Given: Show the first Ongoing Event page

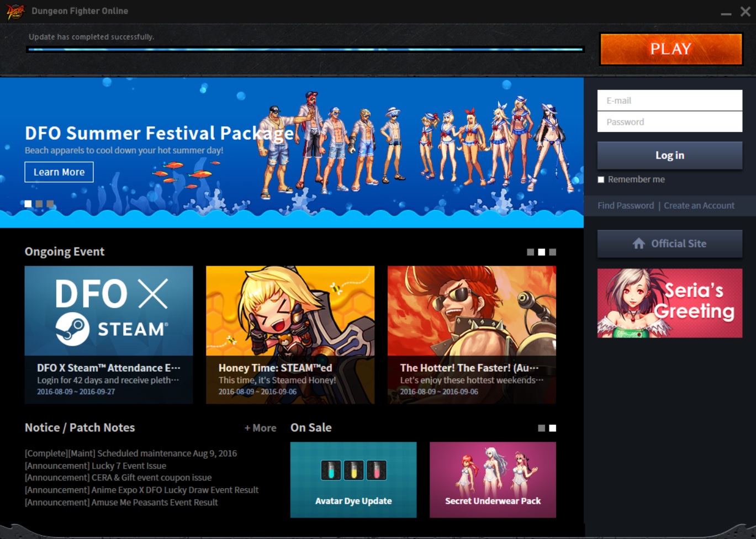Looking at the screenshot, I should [531, 252].
